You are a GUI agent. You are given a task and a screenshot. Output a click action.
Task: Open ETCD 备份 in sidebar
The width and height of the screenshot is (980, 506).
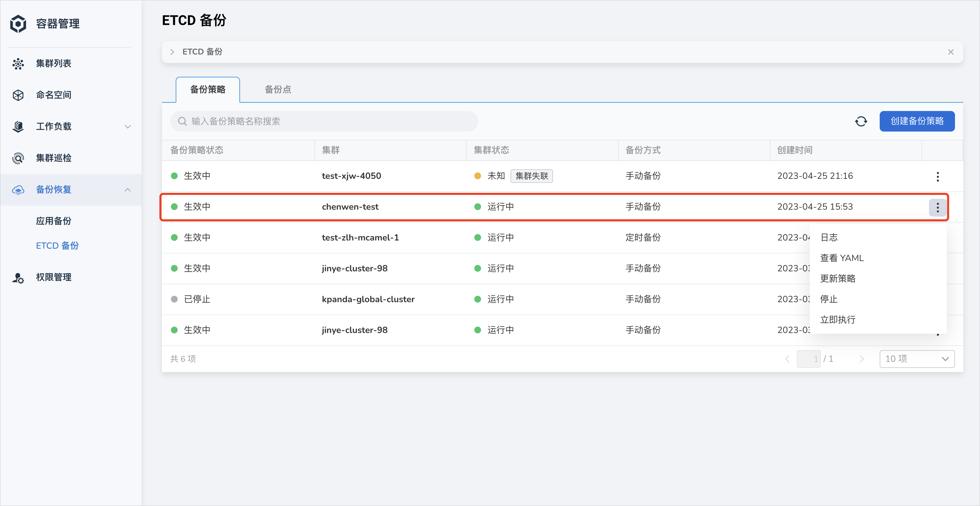57,246
